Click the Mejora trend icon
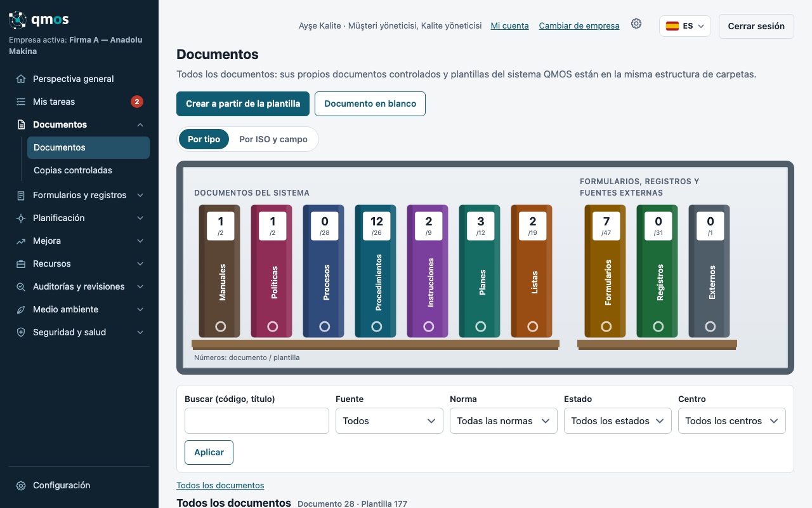Viewport: 812px width, 508px height. (21, 241)
